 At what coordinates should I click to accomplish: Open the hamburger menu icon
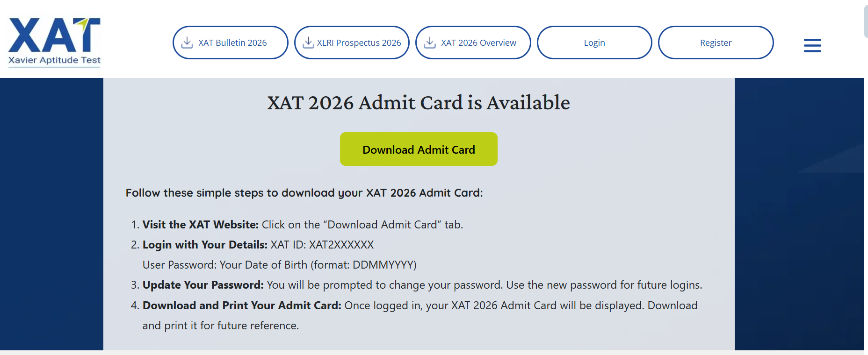tap(812, 45)
